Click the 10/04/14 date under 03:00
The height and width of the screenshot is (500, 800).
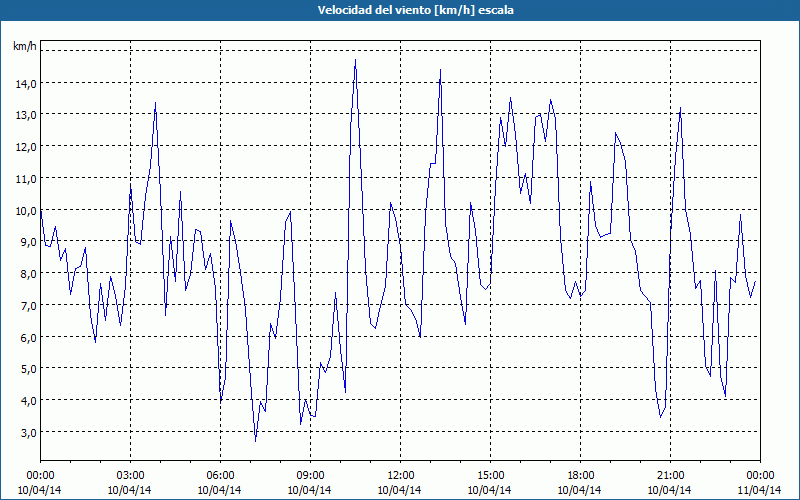pos(130,490)
